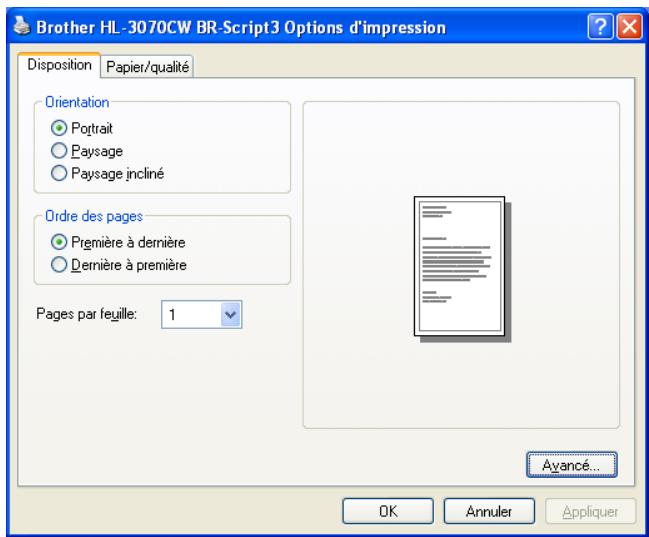The height and width of the screenshot is (537, 649).
Task: Click the Orientation group label
Action: [77, 102]
